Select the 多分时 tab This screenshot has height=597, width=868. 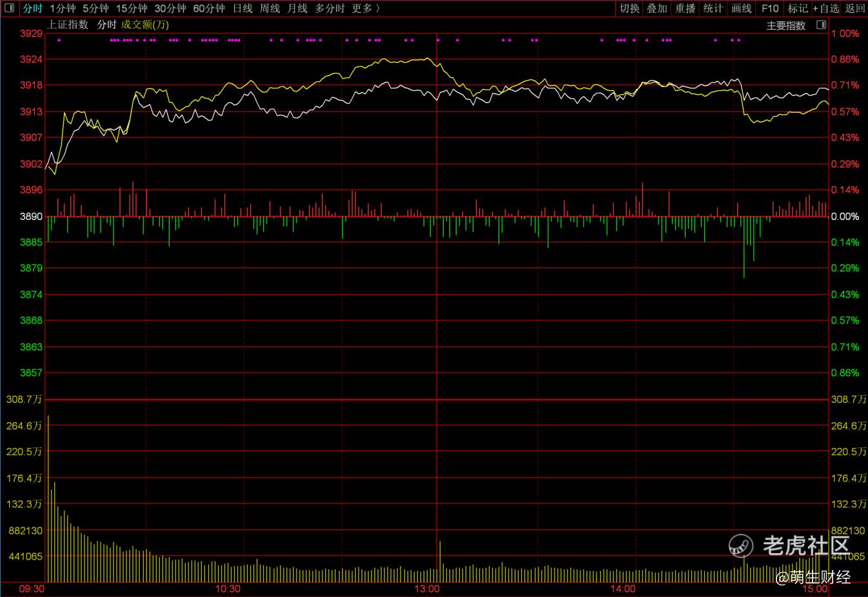click(330, 8)
